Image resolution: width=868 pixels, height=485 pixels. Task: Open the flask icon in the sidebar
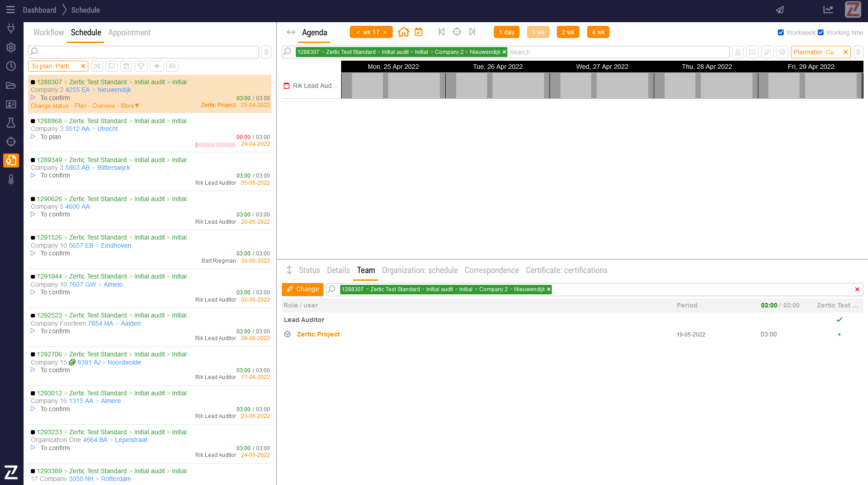click(x=11, y=123)
